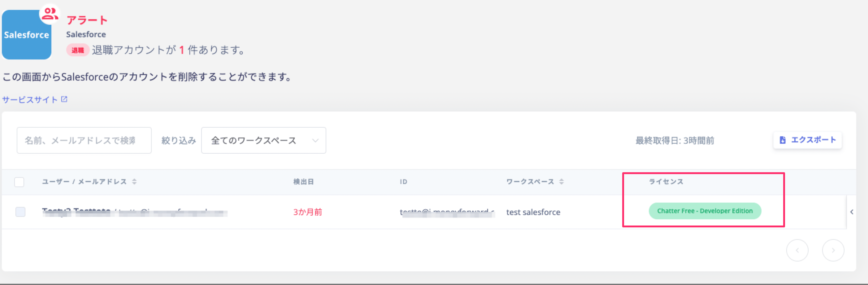Click the ID column header

point(403,182)
